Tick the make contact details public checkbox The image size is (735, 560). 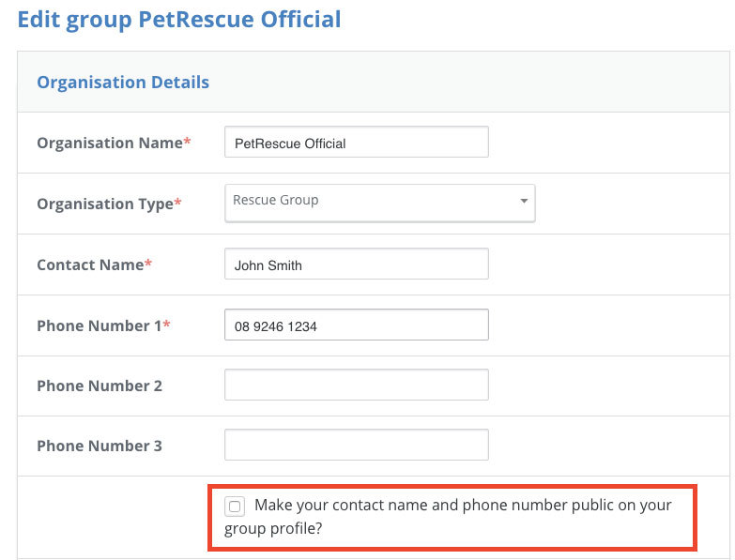[235, 507]
